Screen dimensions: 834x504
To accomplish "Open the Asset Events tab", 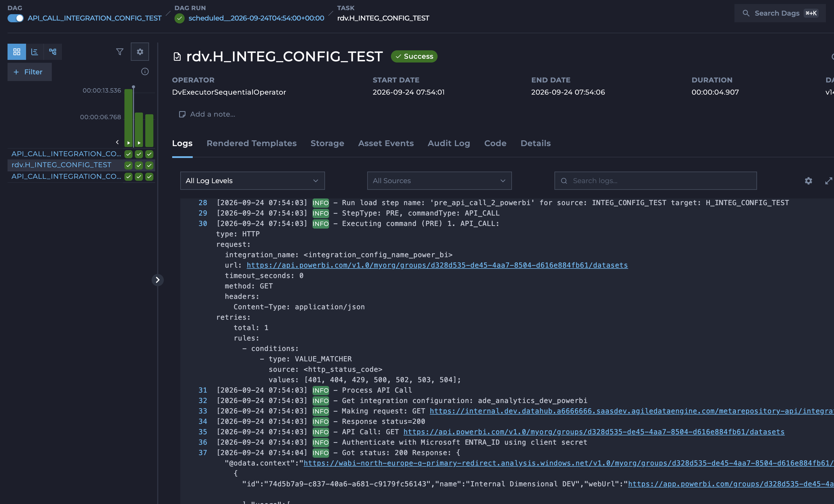I will [386, 144].
